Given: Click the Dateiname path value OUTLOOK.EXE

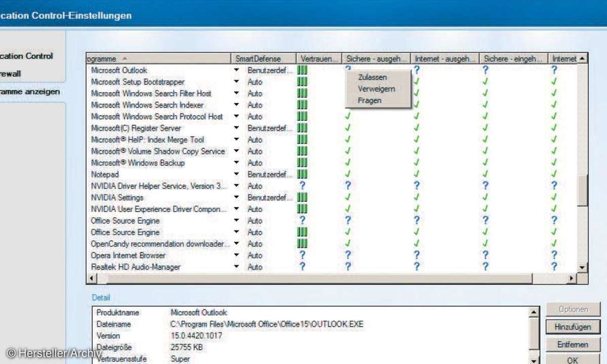Looking at the screenshot, I should (267, 324).
